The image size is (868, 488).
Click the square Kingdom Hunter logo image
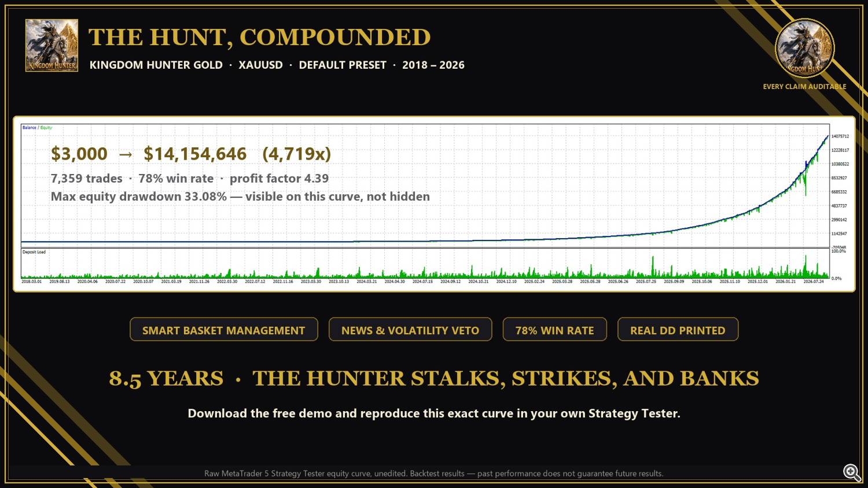point(52,45)
